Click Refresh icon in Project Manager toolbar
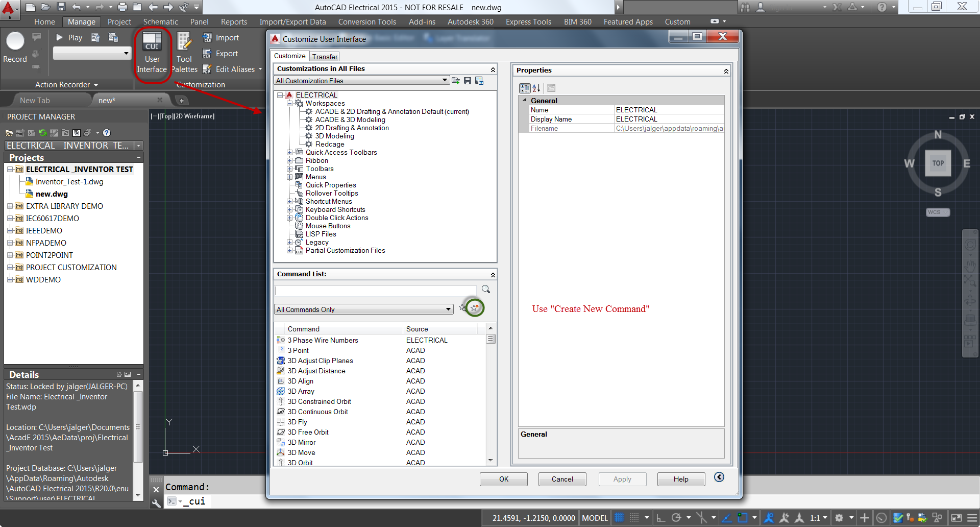 (43, 133)
